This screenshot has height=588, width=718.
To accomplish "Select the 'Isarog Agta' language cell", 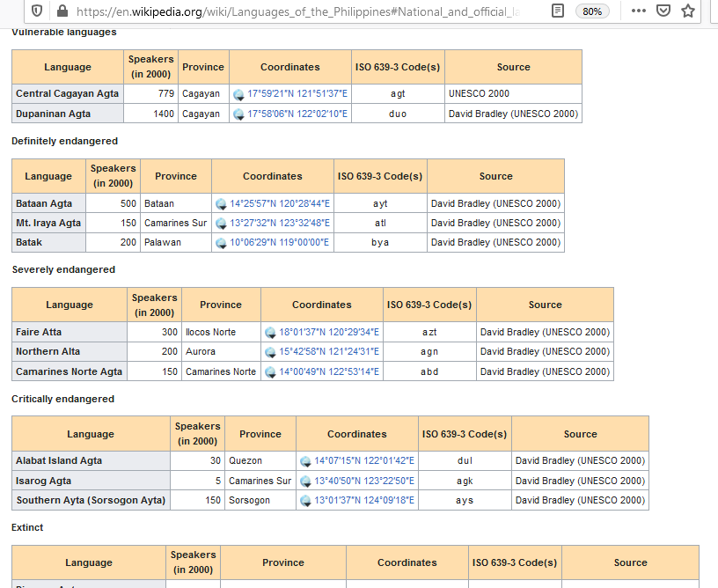I will point(91,481).
